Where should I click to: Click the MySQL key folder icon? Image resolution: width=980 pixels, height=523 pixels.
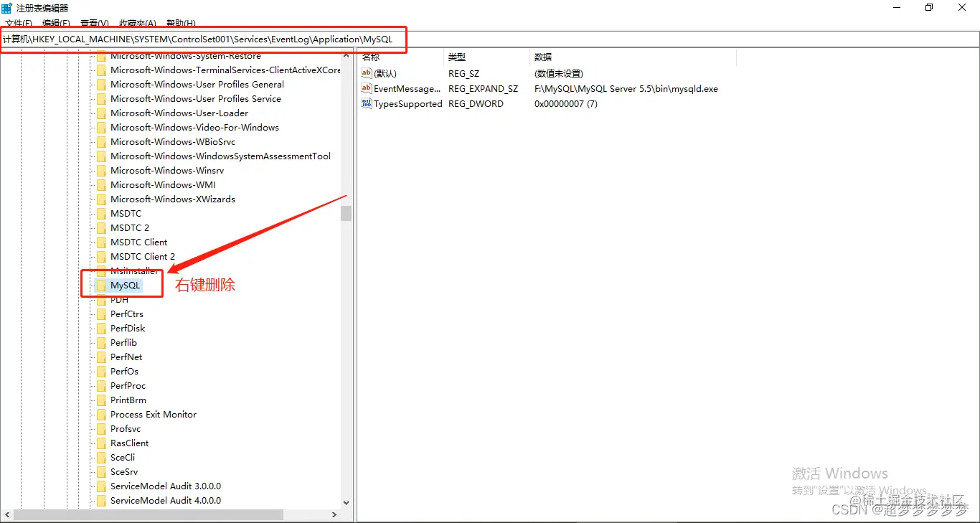tap(101, 286)
